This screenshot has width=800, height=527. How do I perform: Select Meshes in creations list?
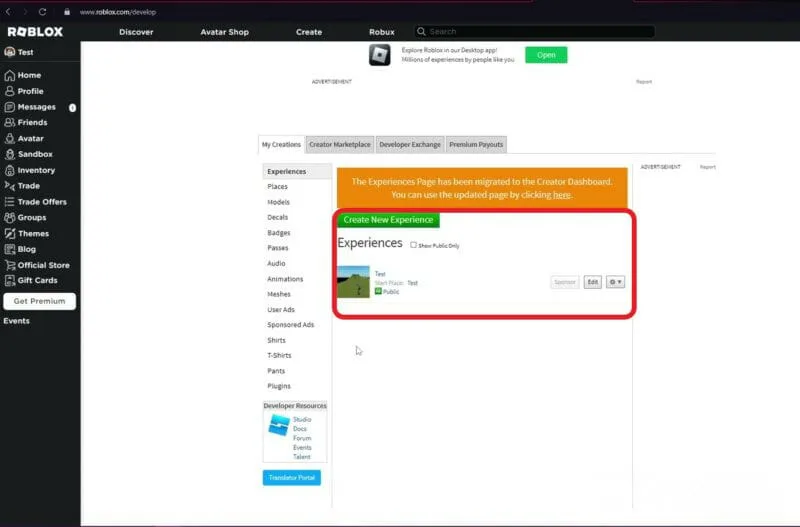279,294
